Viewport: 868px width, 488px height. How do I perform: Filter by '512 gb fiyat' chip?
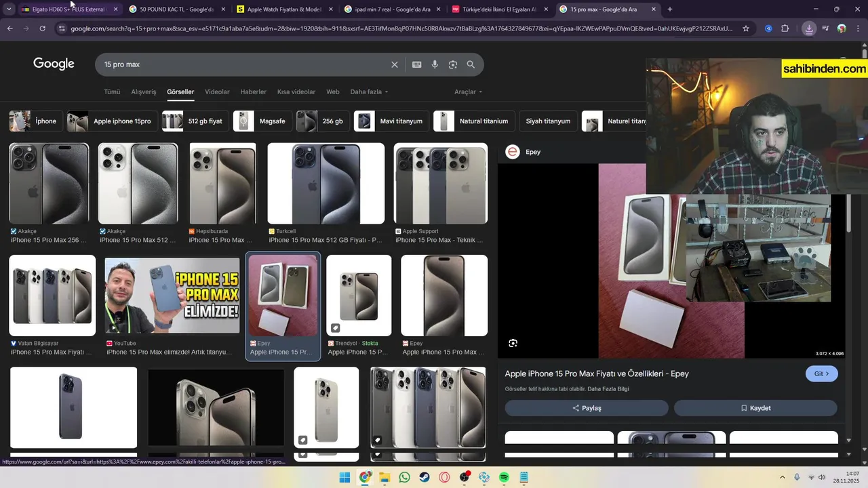tap(195, 121)
